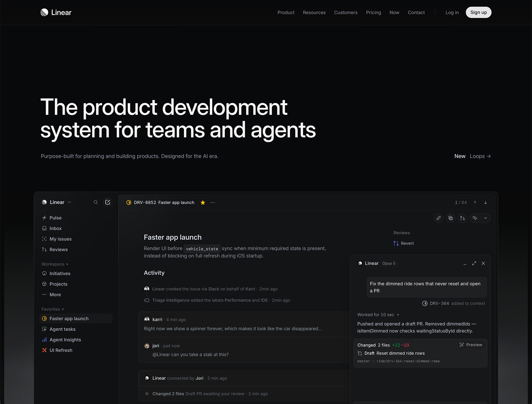This screenshot has height=404, width=532.
Task: Open the Product menu in the header
Action: [286, 12]
